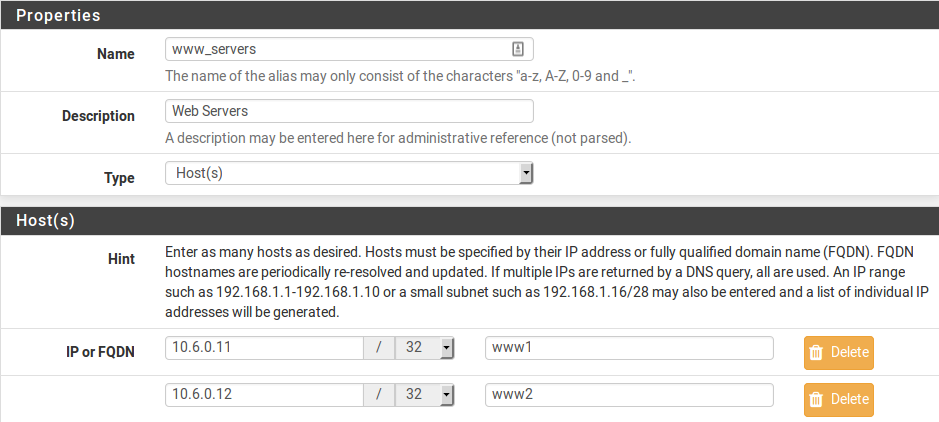Focus the Name field containing www_servers
This screenshot has width=939, height=422.
tap(337, 49)
